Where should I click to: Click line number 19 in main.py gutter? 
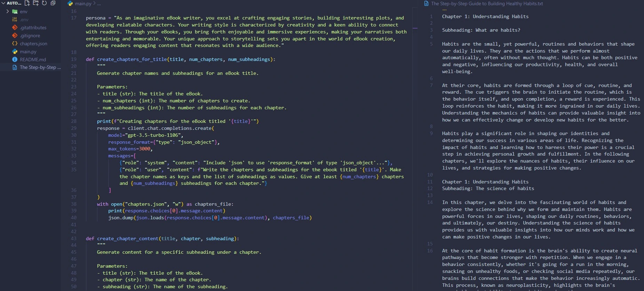[x=74, y=59]
